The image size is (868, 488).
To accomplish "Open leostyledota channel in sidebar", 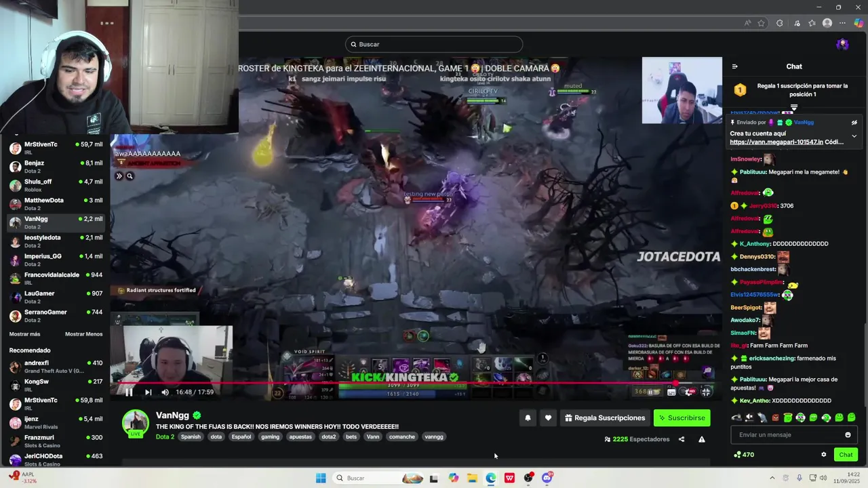I will [x=56, y=241].
